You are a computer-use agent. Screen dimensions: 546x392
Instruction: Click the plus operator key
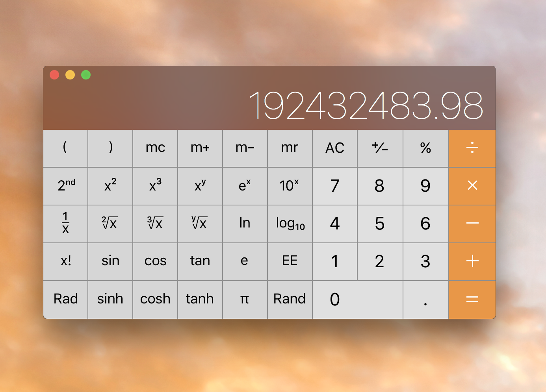pos(472,261)
